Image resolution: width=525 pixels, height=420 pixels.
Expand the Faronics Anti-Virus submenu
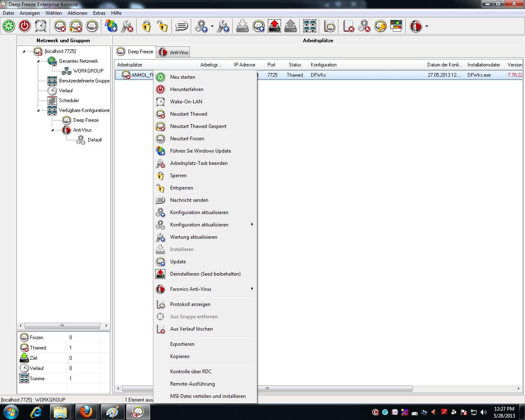click(205, 289)
